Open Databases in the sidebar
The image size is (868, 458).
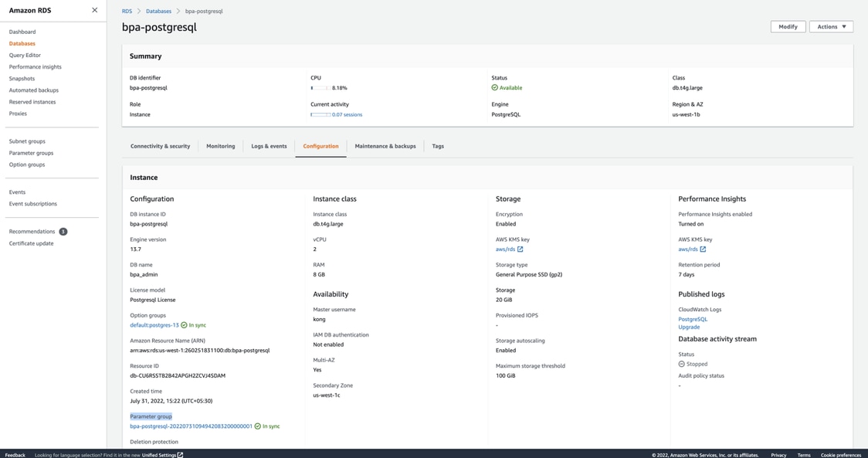(x=22, y=43)
